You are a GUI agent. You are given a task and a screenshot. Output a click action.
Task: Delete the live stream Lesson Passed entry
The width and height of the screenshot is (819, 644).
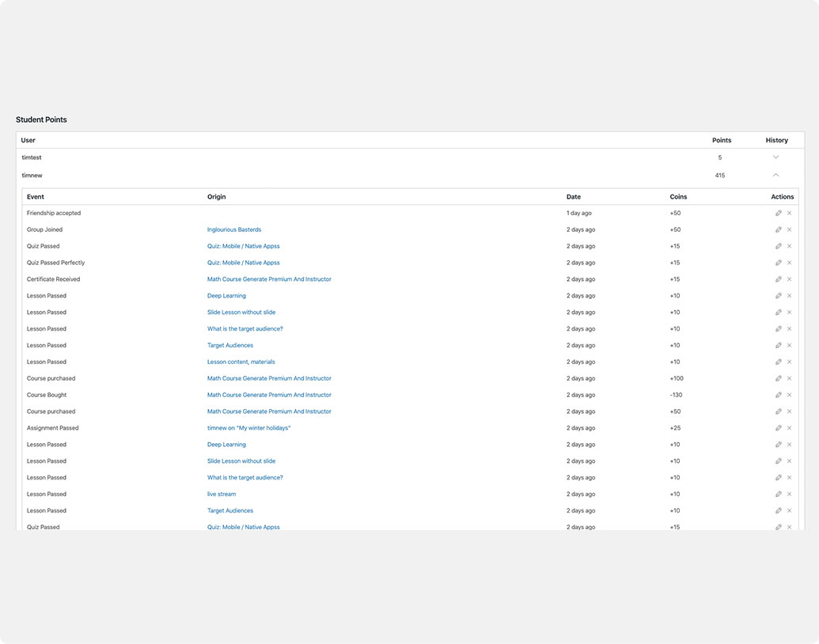(789, 494)
